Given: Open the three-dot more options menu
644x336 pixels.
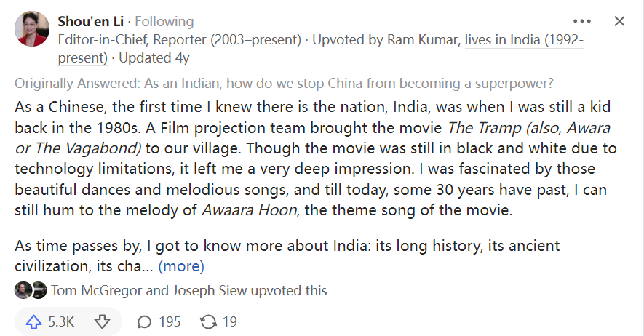Looking at the screenshot, I should click(582, 21).
